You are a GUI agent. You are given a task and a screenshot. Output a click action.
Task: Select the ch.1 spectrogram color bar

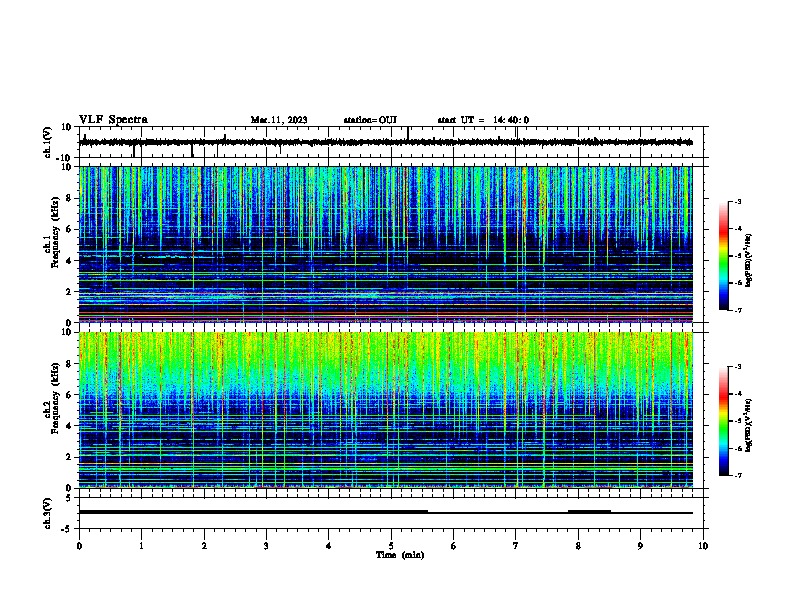pyautogui.click(x=723, y=256)
